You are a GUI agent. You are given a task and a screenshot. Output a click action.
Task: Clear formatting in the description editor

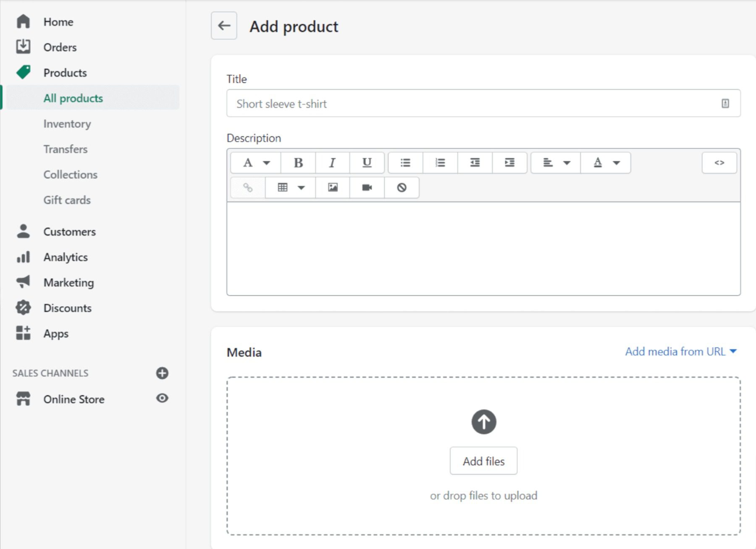pos(401,188)
